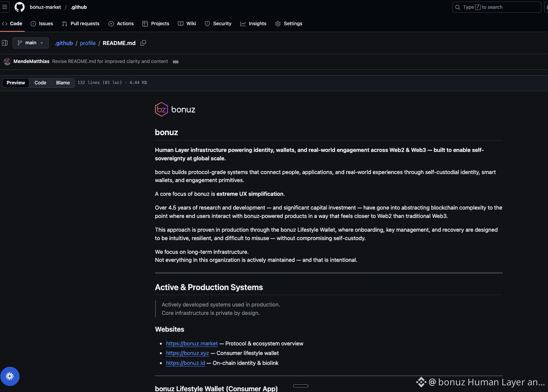Click the 132 lines file info text

(x=112, y=82)
